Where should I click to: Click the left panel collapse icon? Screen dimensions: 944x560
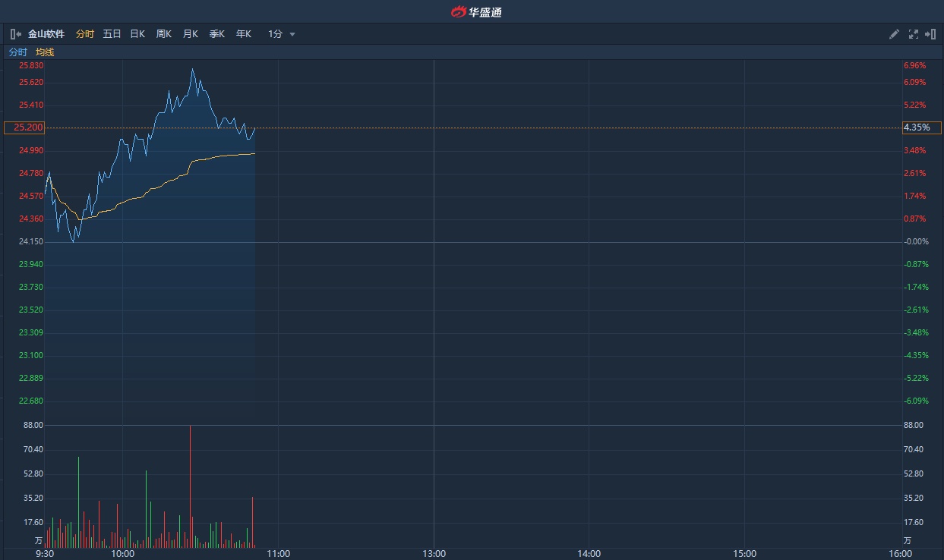[x=15, y=34]
